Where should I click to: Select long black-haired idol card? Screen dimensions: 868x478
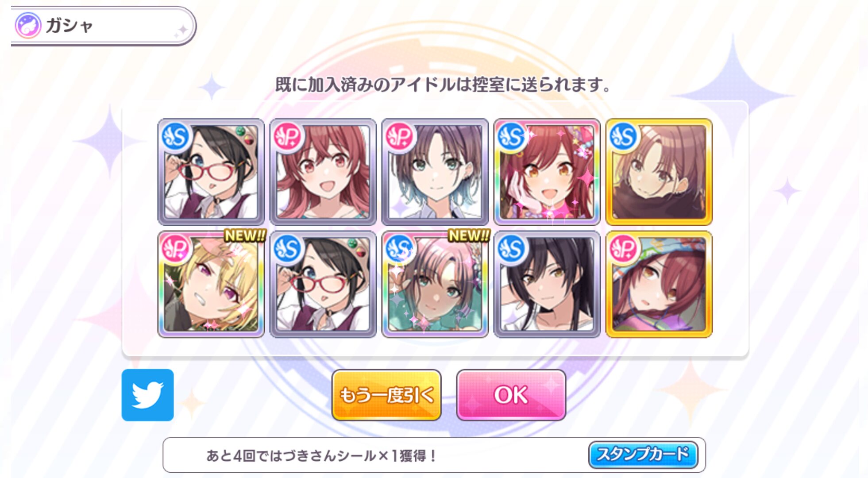coord(547,284)
